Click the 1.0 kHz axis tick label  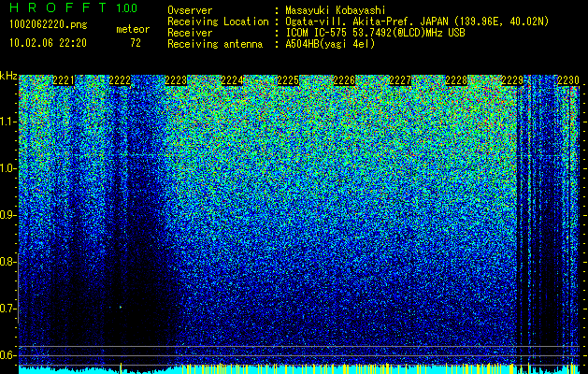click(x=7, y=168)
